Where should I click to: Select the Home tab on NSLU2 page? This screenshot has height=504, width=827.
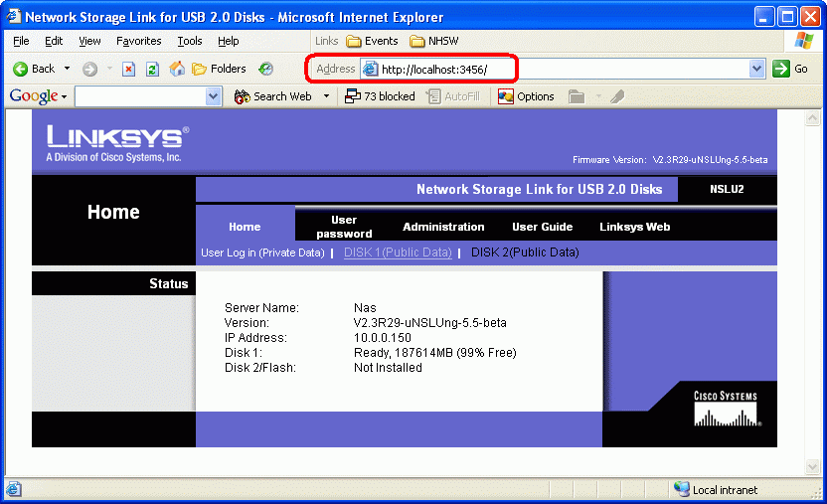point(245,227)
